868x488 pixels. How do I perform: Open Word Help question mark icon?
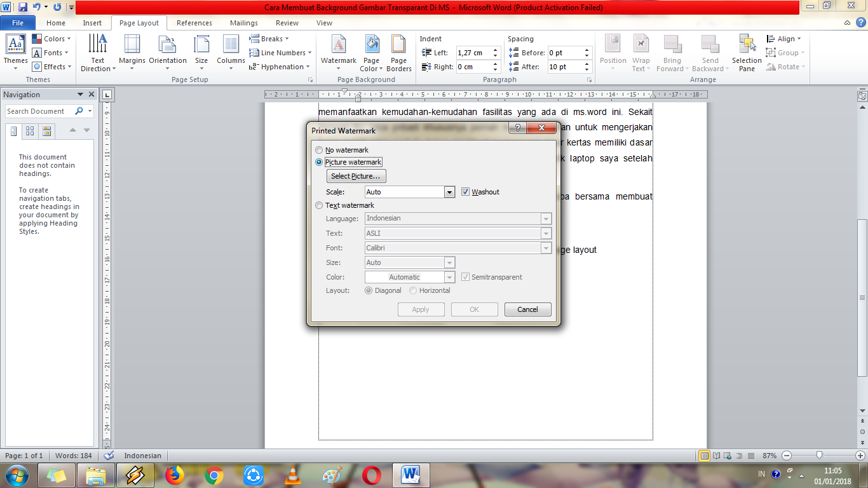coord(860,23)
